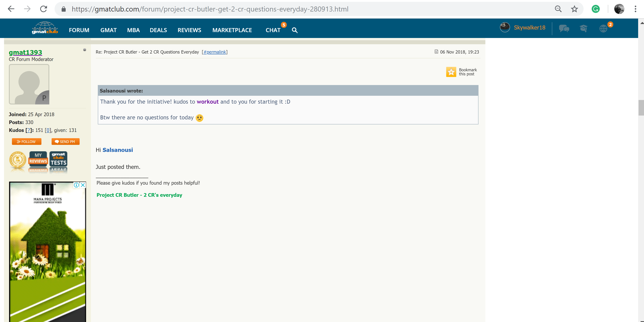Click the SEND PM button
Image resolution: width=644 pixels, height=322 pixels.
[65, 142]
